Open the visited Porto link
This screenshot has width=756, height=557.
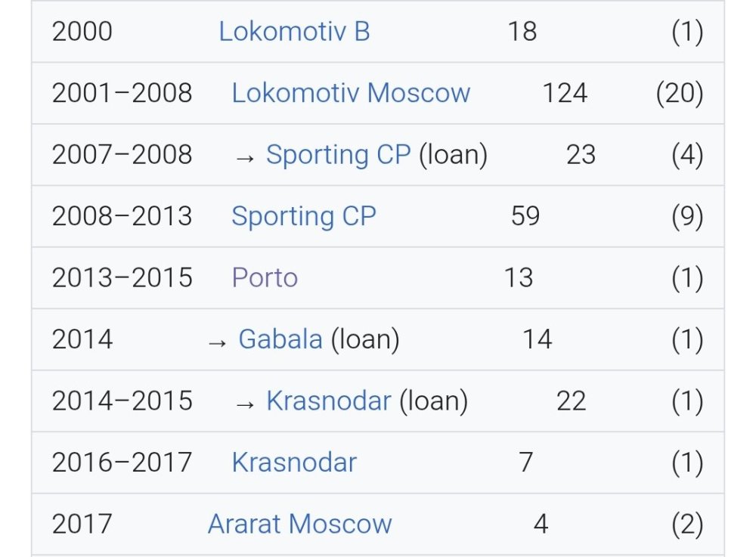pyautogui.click(x=265, y=278)
